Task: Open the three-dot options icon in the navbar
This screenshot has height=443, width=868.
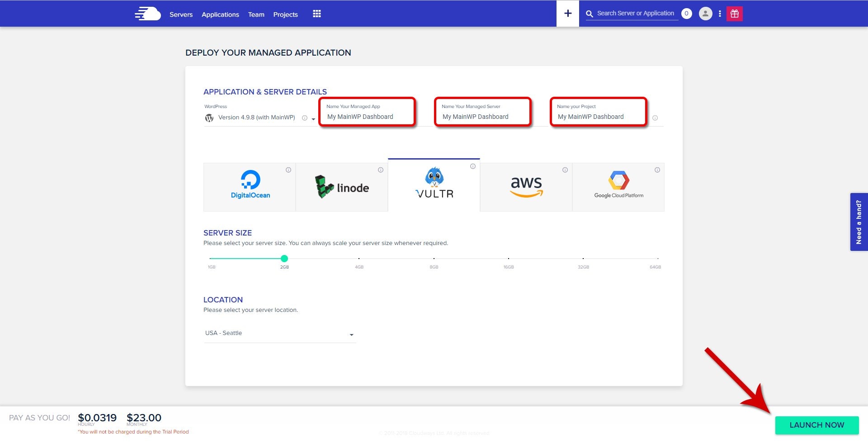Action: 720,14
